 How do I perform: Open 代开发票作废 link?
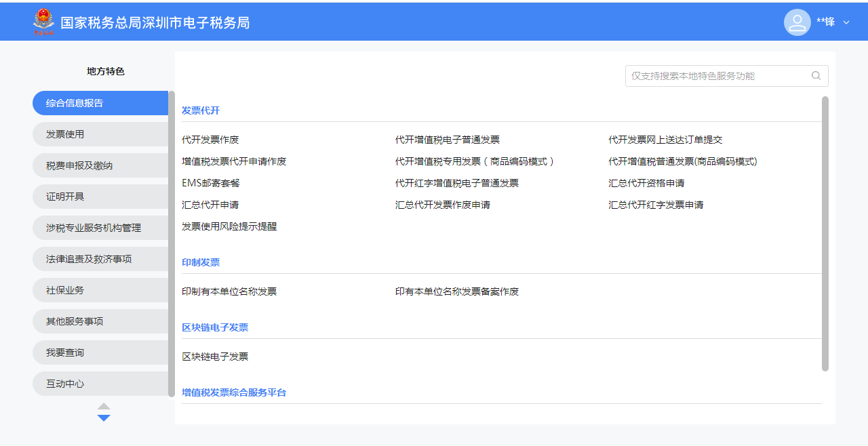coord(210,140)
